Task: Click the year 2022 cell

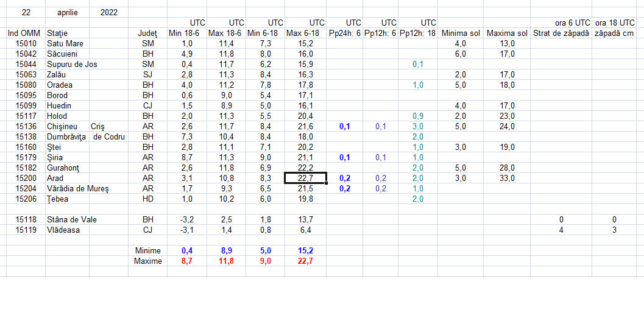Action: pyautogui.click(x=109, y=12)
